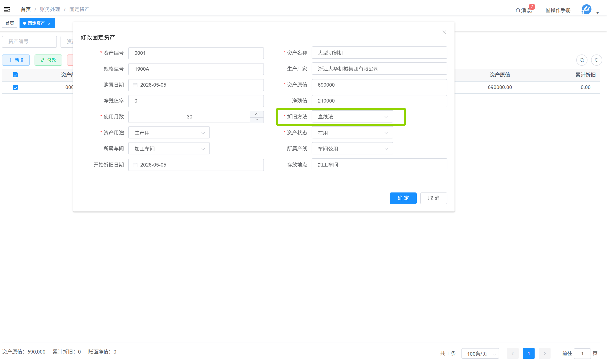
Task: Edit the 净残值 field 210000
Action: pos(379,101)
